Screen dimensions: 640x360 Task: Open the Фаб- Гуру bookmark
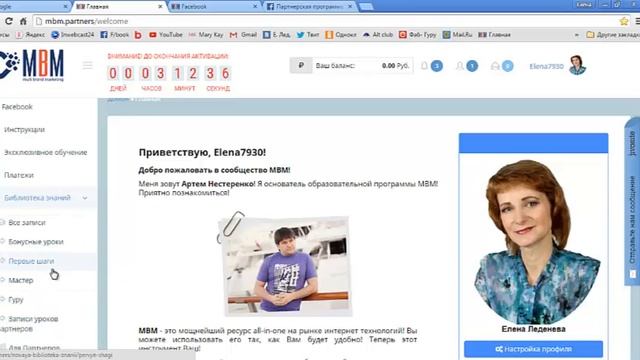click(418, 35)
